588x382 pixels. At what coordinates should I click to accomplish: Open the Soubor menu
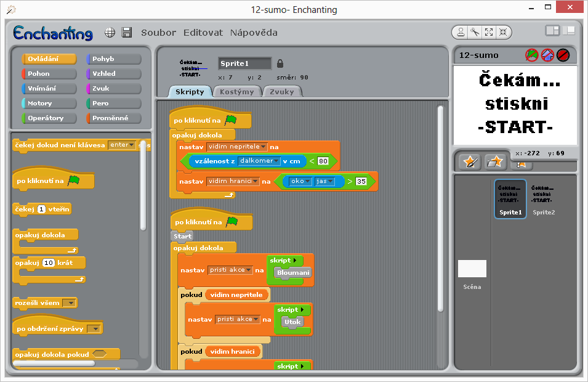pos(158,33)
